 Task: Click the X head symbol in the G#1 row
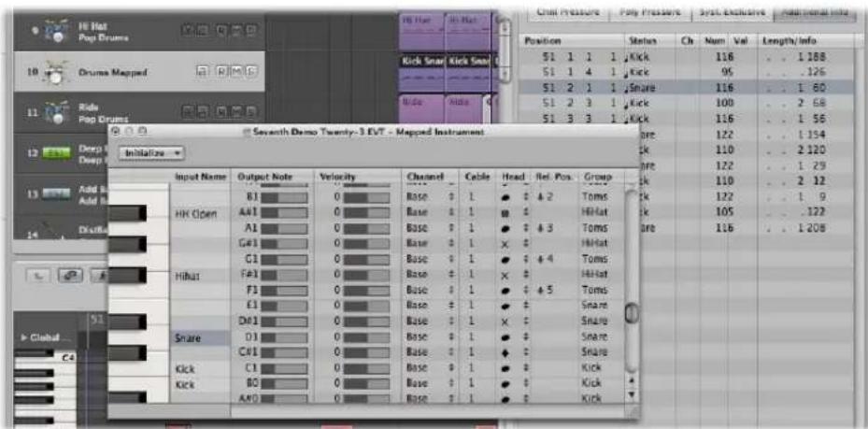(505, 244)
